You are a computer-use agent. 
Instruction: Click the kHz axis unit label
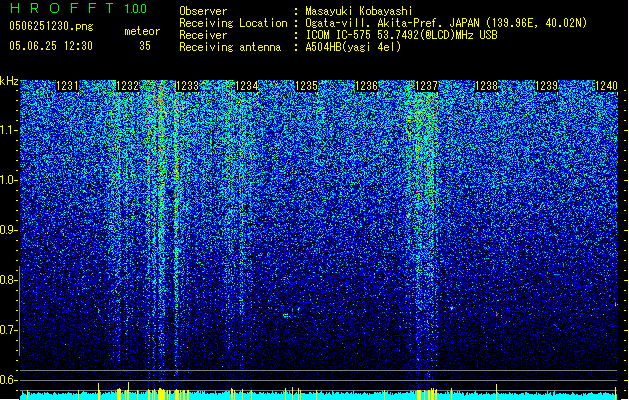click(9, 81)
